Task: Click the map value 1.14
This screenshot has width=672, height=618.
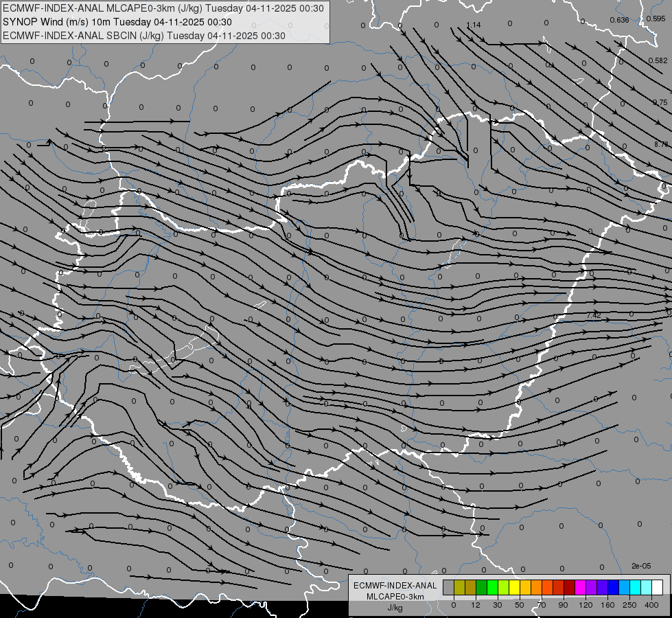Action: 474,25
